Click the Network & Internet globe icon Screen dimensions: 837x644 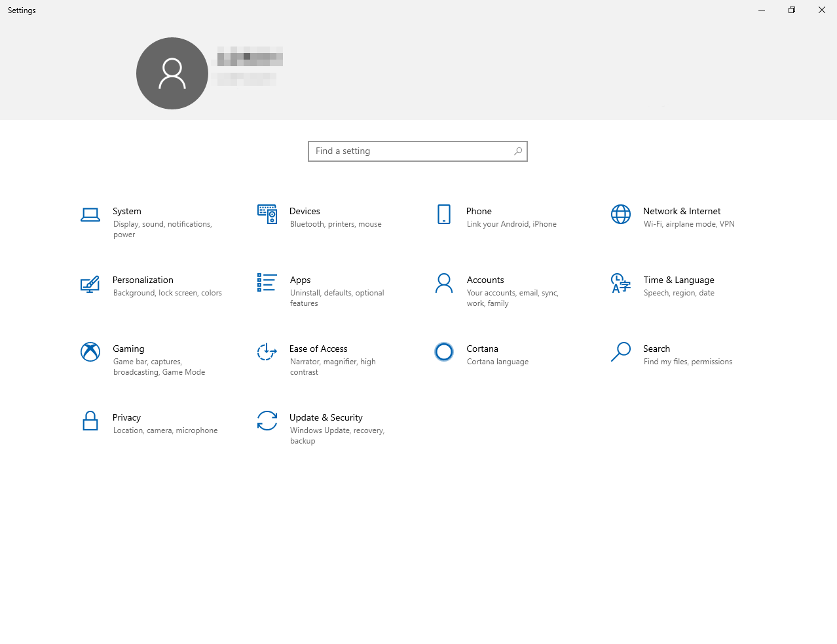point(621,214)
